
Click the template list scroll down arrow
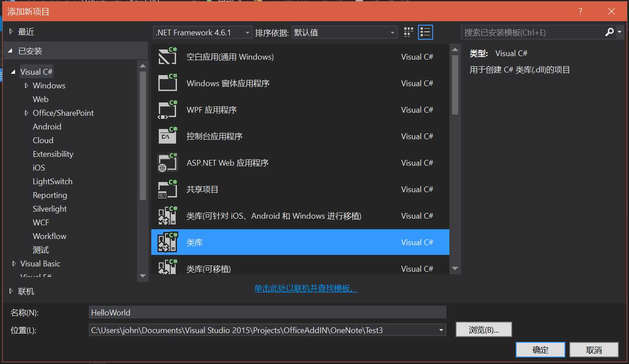(x=455, y=269)
